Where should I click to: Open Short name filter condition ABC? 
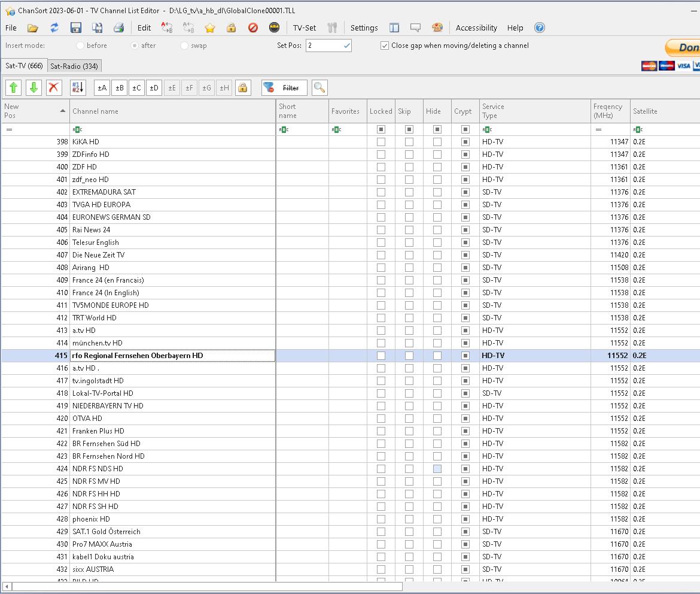click(x=284, y=129)
